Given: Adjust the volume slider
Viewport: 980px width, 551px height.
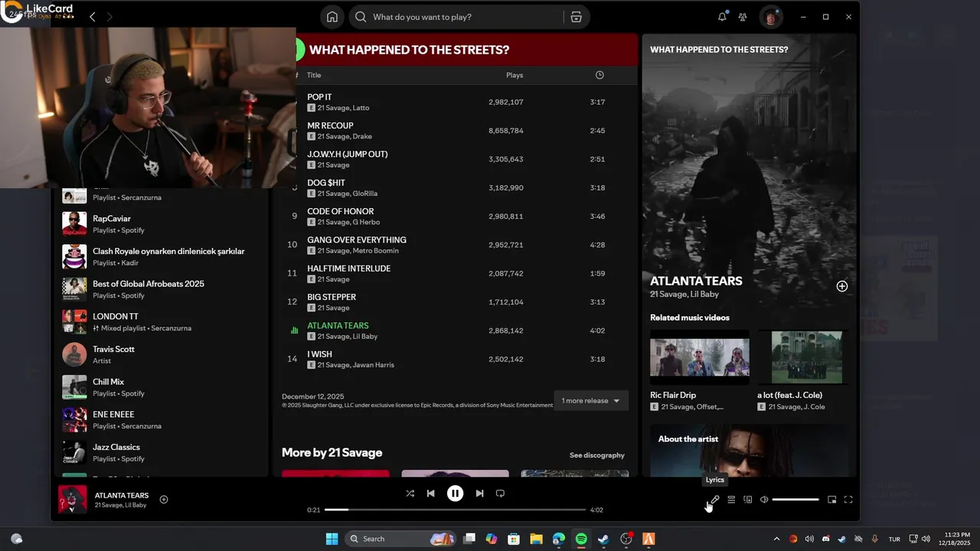Looking at the screenshot, I should click(x=795, y=500).
